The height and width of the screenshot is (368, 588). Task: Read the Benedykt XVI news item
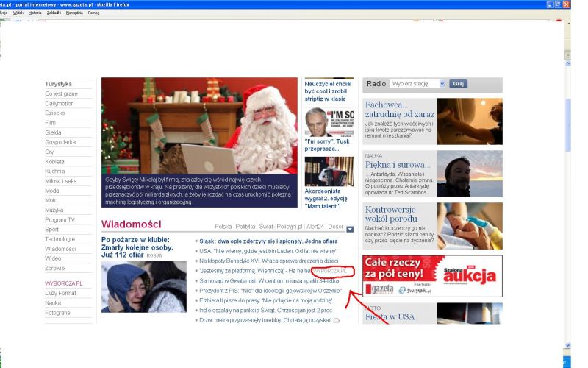269,261
